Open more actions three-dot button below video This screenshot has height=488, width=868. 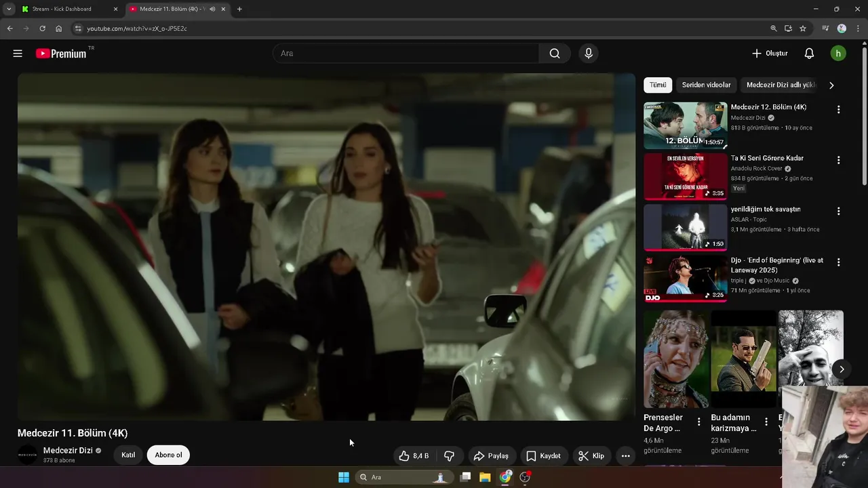pyautogui.click(x=626, y=456)
